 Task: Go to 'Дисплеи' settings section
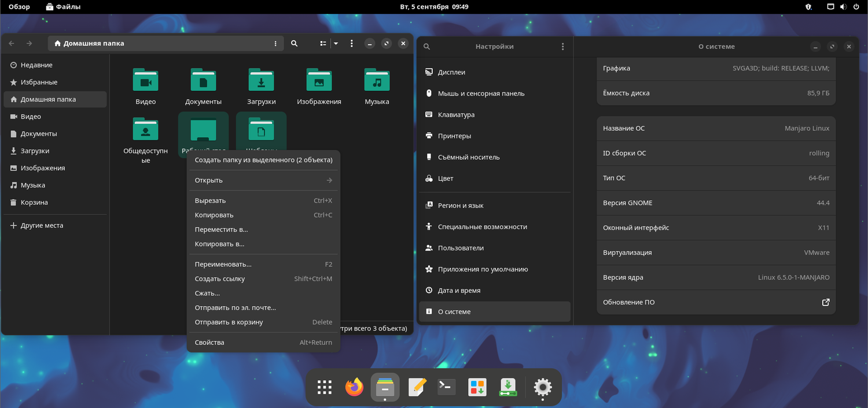(x=451, y=72)
